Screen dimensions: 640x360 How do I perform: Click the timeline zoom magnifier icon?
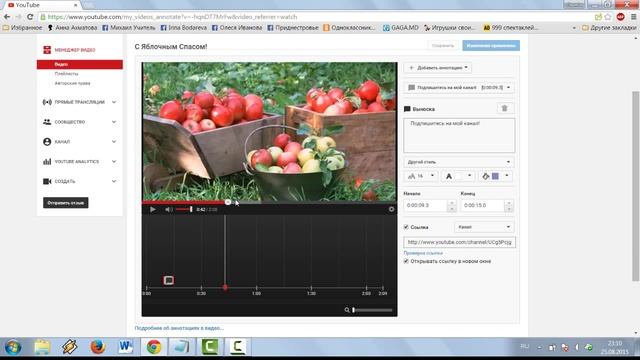click(347, 310)
